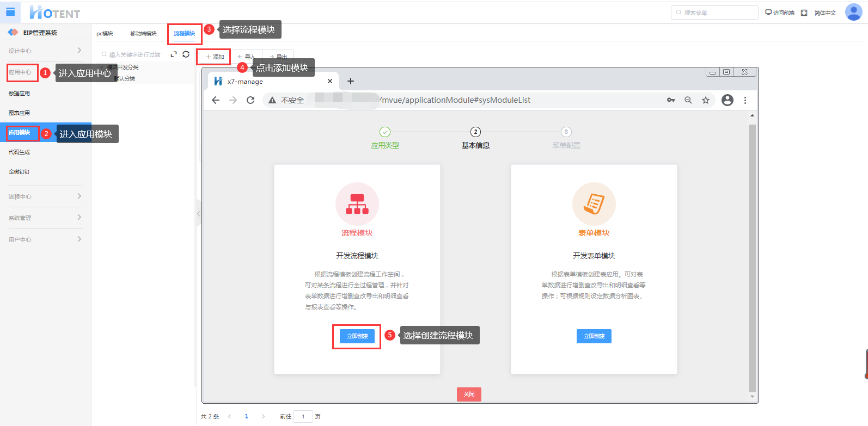Image resolution: width=868 pixels, height=426 pixels.
Task: Collapse the left panel with the handle
Action: 198,213
